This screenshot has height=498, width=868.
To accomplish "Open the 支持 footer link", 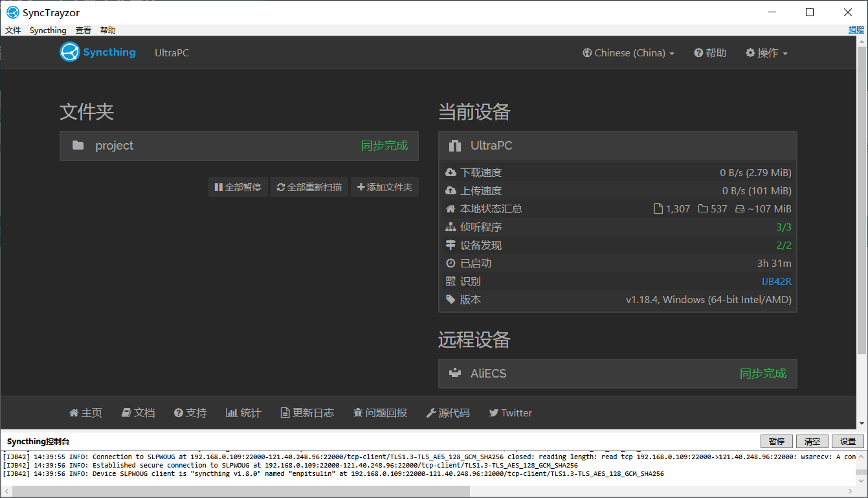I will (x=190, y=413).
